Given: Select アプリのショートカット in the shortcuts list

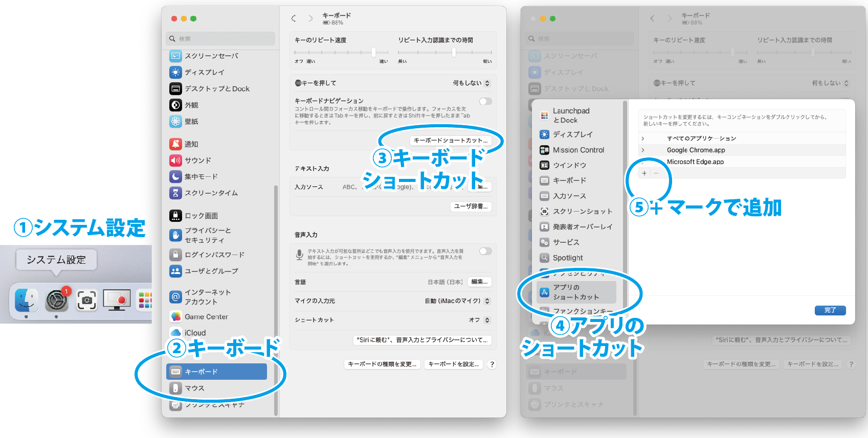Looking at the screenshot, I should pos(576,292).
